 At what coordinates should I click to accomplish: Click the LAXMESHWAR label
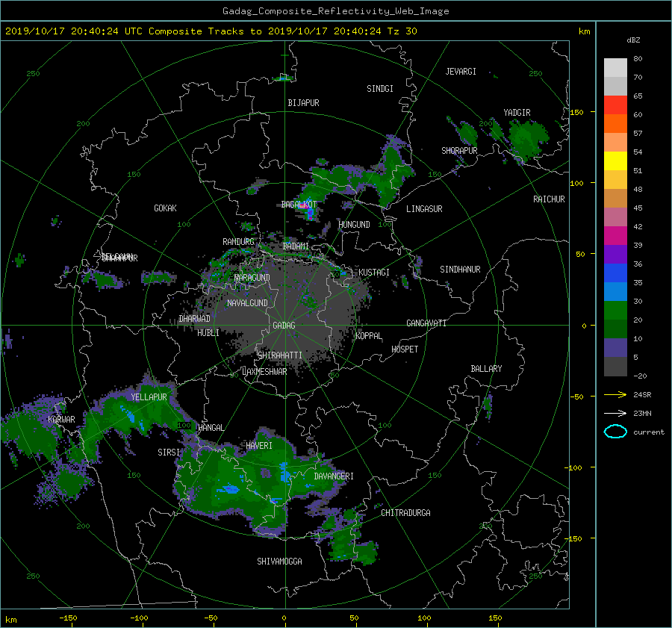[264, 372]
